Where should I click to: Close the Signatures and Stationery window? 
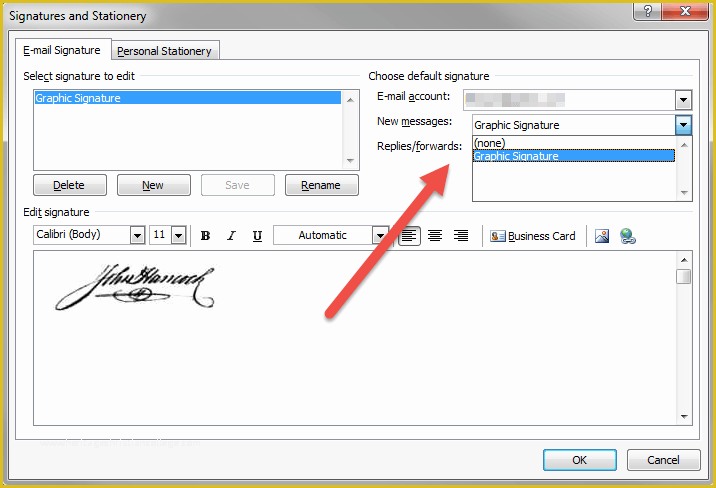[x=685, y=10]
